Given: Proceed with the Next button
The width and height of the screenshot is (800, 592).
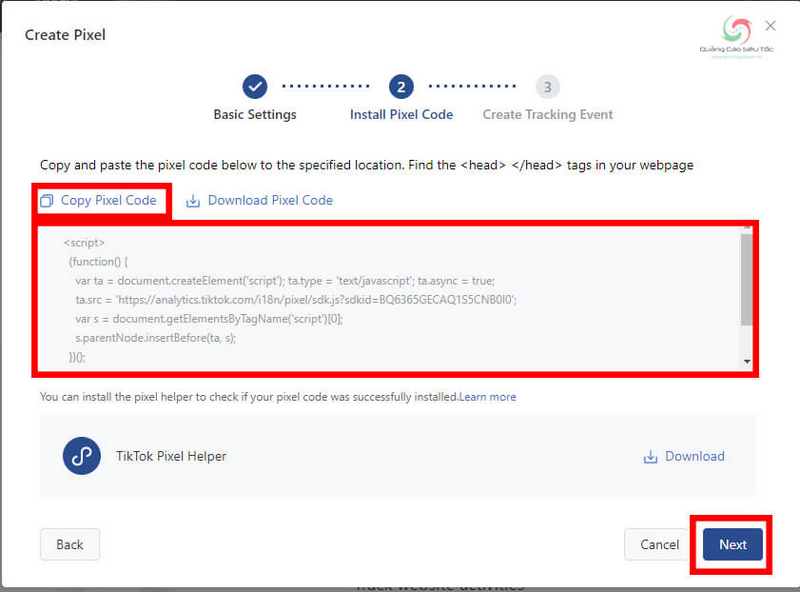Looking at the screenshot, I should coord(733,545).
